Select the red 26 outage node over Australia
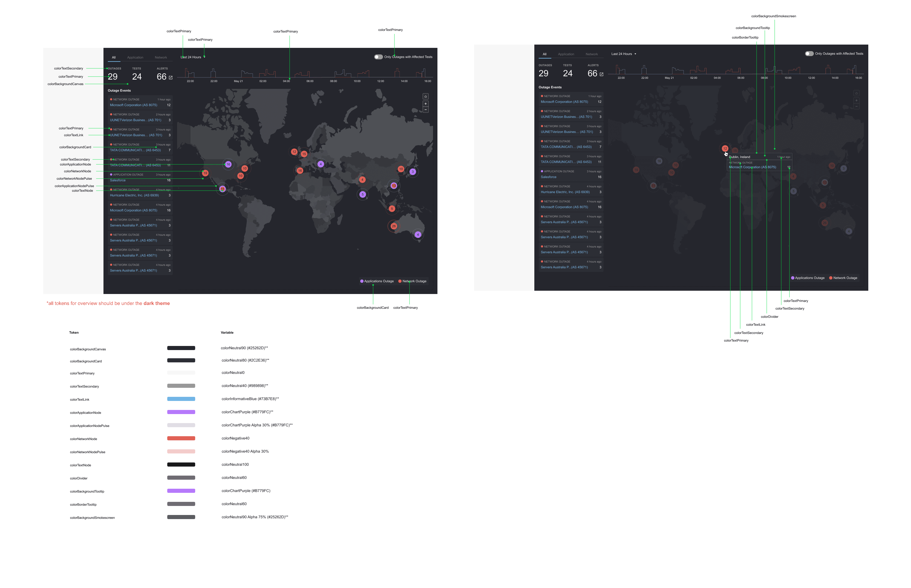This screenshot has height=588, width=911. click(394, 226)
